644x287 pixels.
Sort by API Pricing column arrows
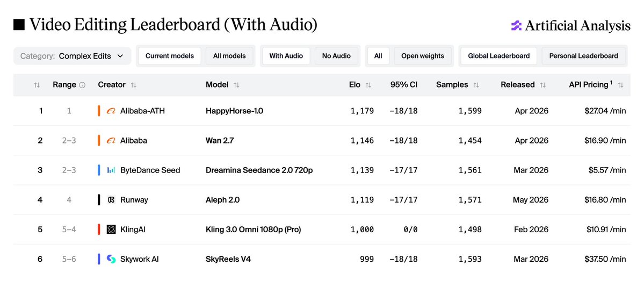(620, 85)
